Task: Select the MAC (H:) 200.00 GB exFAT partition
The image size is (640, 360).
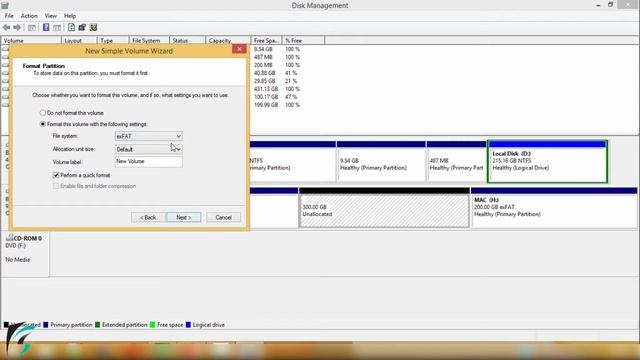Action: coord(554,208)
